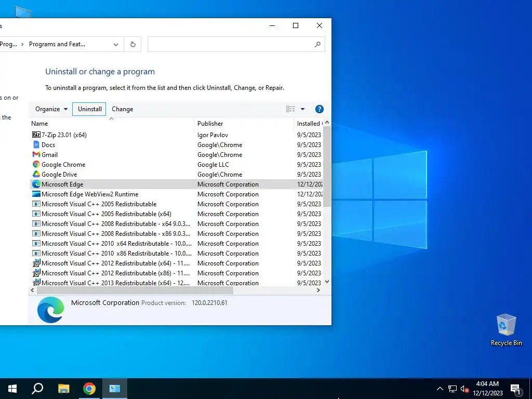The width and height of the screenshot is (532, 399).
Task: Click the scroll-up arrow of the list
Action: (x=327, y=122)
